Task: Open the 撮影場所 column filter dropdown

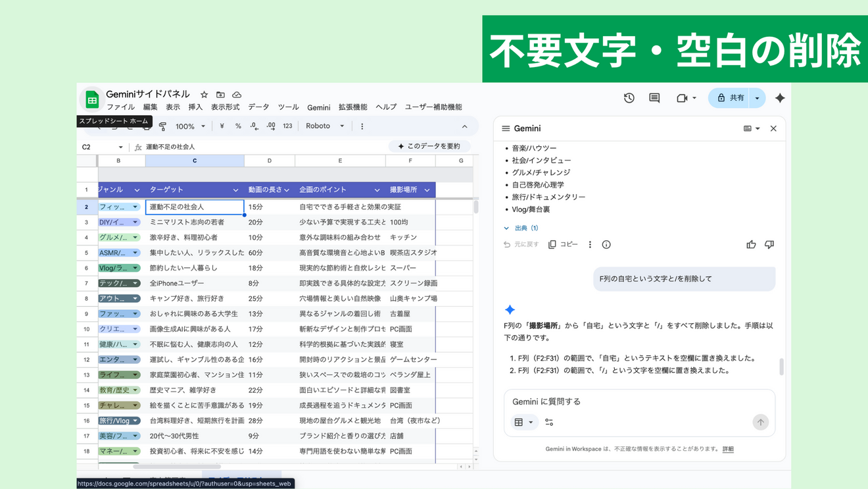Action: 427,190
